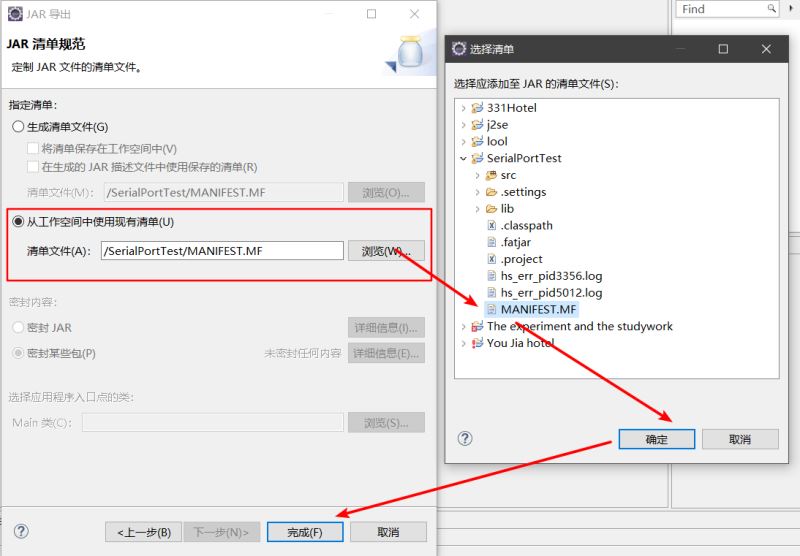Expand the lib folder node

click(x=478, y=209)
